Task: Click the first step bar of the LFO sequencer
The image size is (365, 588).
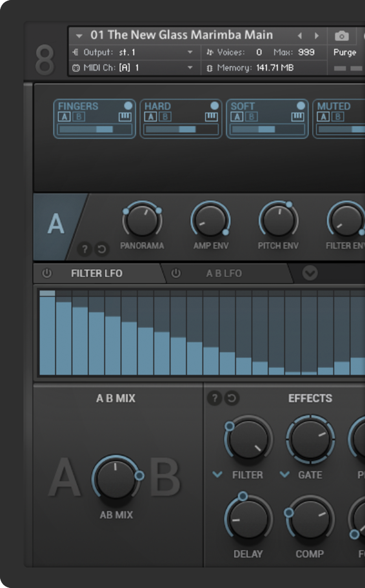Action: [47, 333]
